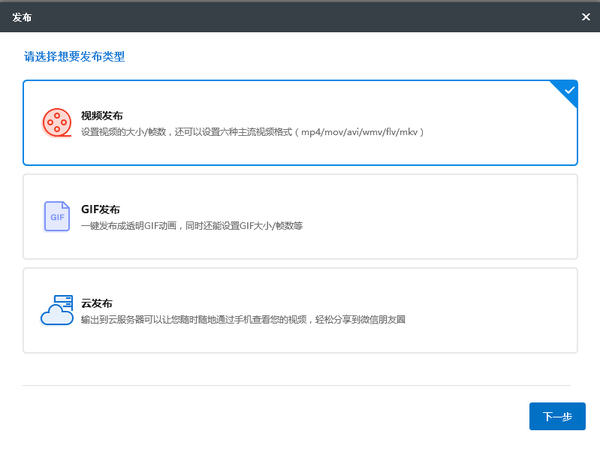Click the 请选择想要发布类型 heading
The width and height of the screenshot is (600, 452).
click(74, 56)
